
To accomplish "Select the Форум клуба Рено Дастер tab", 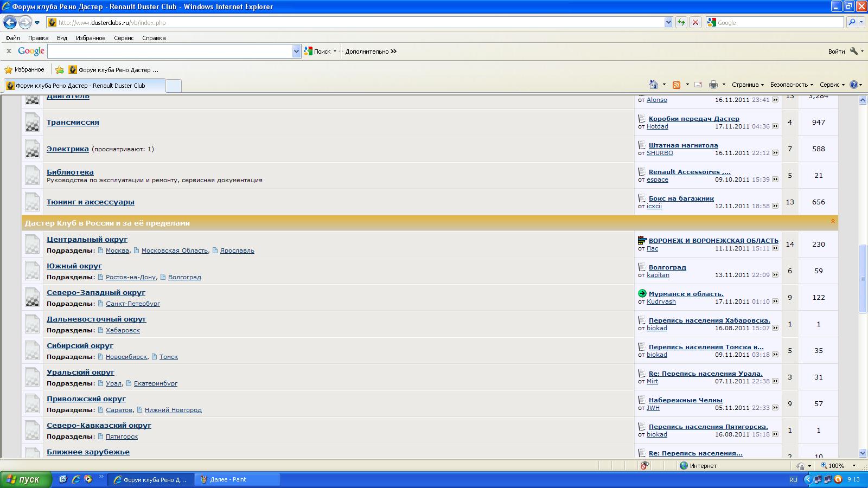I will click(84, 86).
